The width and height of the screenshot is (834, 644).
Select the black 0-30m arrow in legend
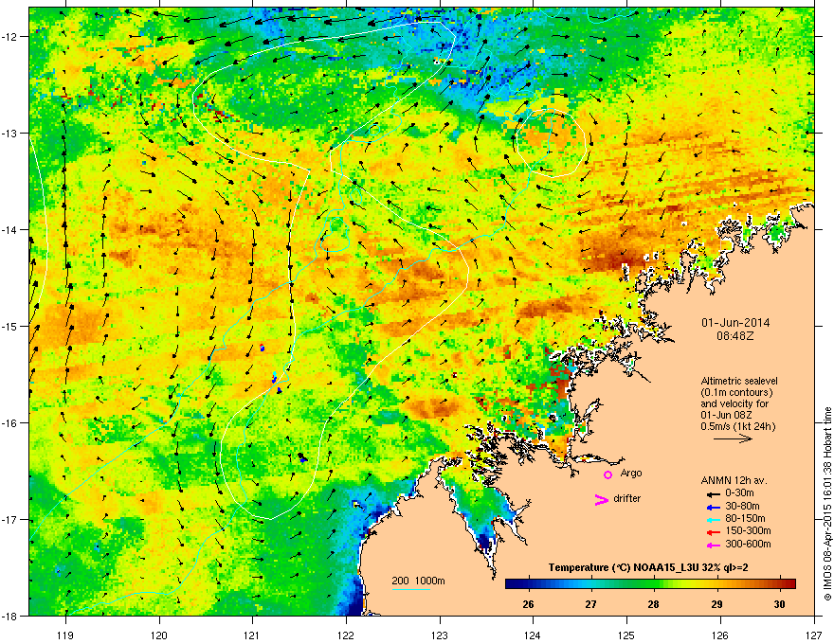pos(714,494)
